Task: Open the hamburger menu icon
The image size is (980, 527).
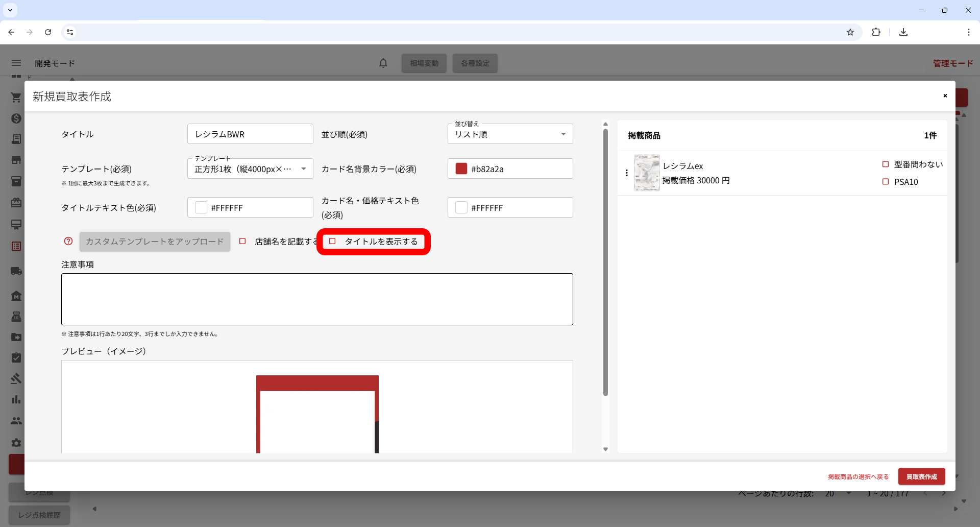Action: [16, 63]
